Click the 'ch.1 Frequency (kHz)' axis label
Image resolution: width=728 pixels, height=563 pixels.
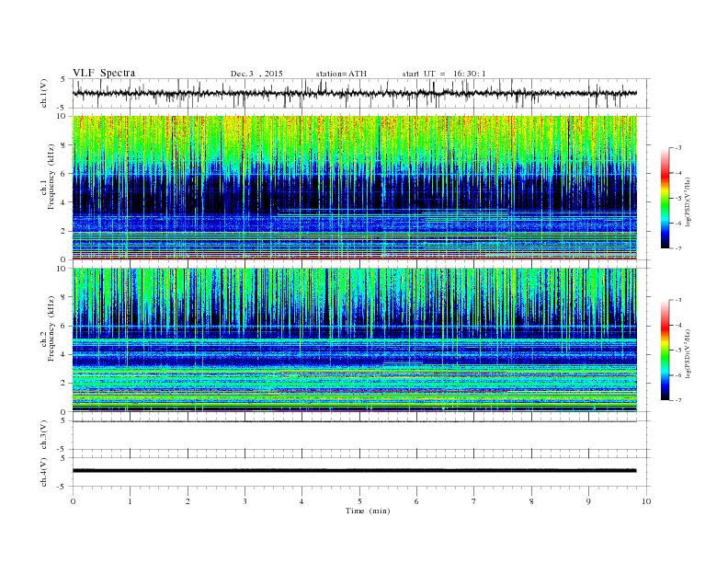point(49,177)
